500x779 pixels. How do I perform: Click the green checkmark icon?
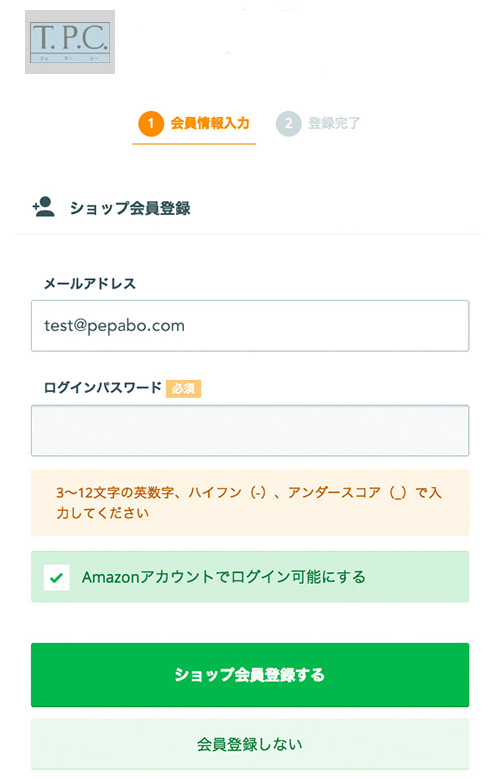(57, 577)
